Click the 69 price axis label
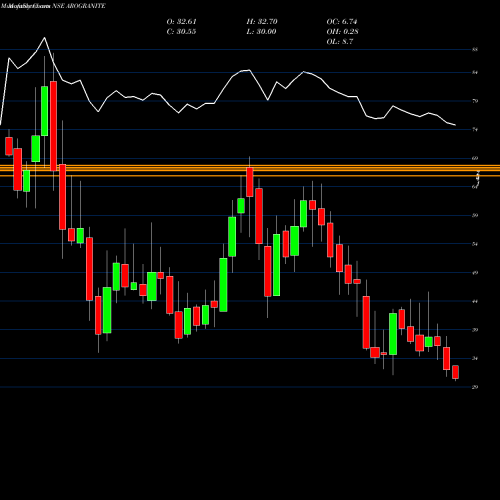500x500 pixels. coord(475,158)
